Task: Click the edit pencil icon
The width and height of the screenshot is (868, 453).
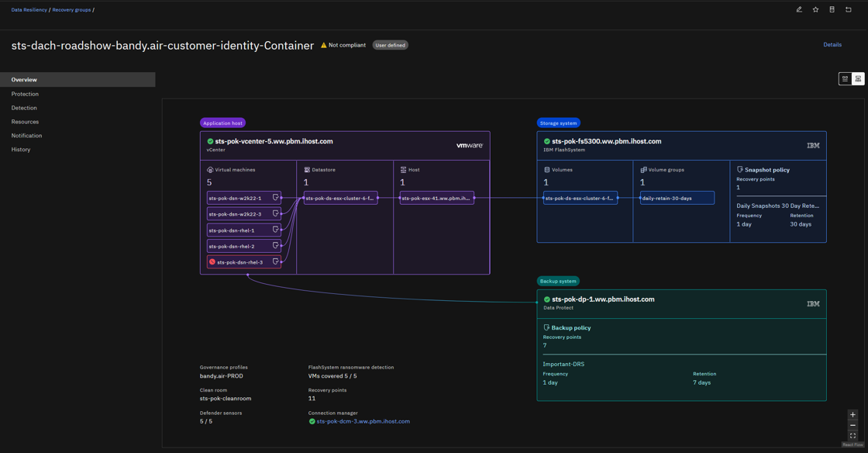Action: tap(799, 9)
